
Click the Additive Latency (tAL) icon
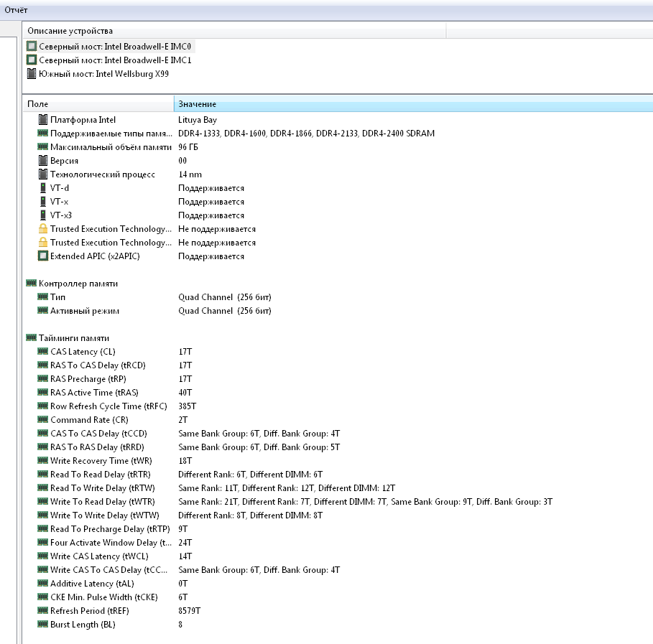tap(43, 583)
